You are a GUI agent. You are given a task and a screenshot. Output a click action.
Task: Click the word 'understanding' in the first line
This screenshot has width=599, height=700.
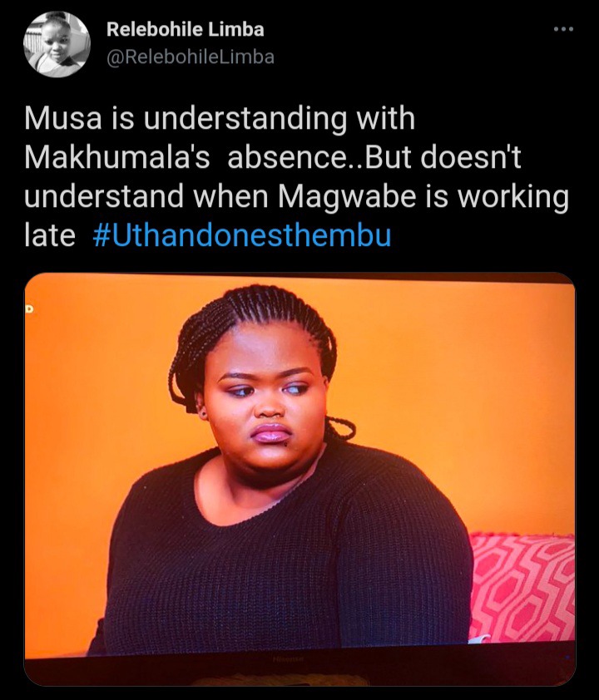pyautogui.click(x=245, y=120)
